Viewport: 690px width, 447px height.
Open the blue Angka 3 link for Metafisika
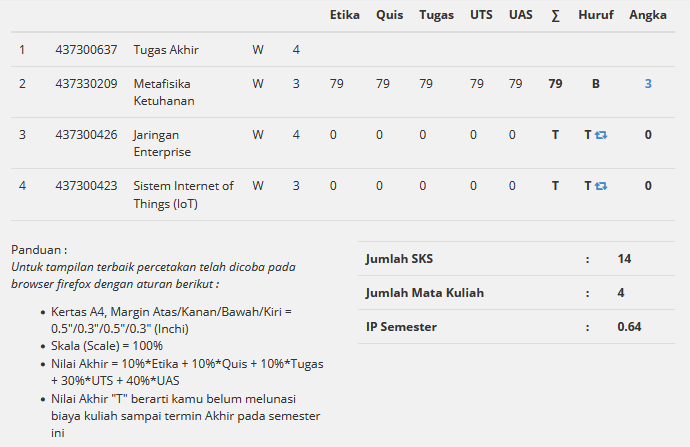coord(648,84)
